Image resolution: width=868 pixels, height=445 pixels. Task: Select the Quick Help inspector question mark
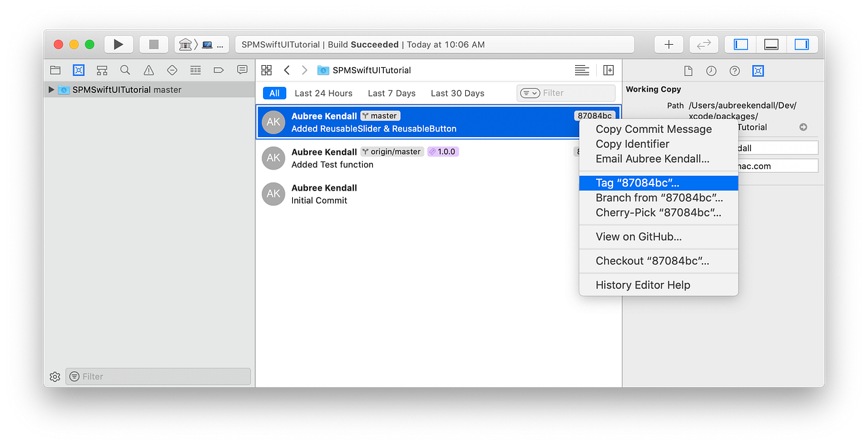point(734,71)
